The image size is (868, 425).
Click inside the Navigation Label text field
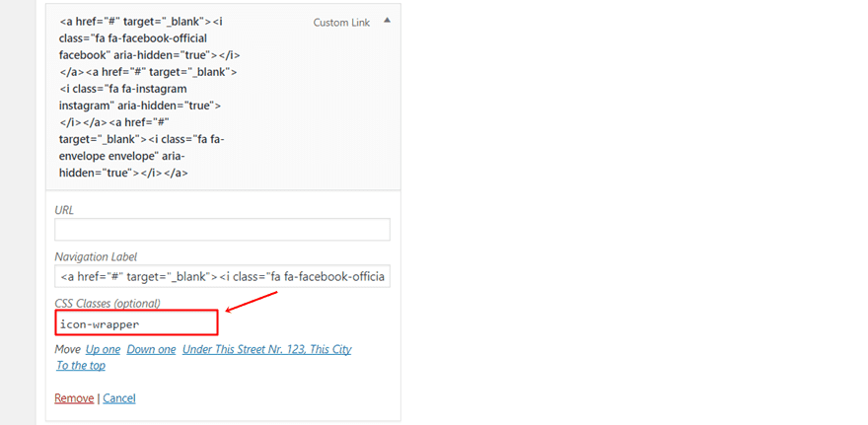coord(222,276)
